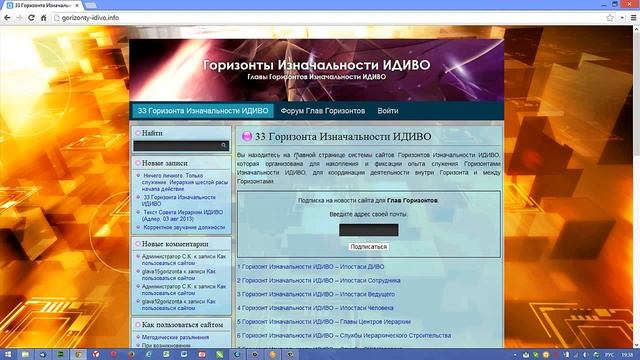Click the 'Новые комментарии' sidebar heading
The width and height of the screenshot is (640, 360).
coord(175,244)
